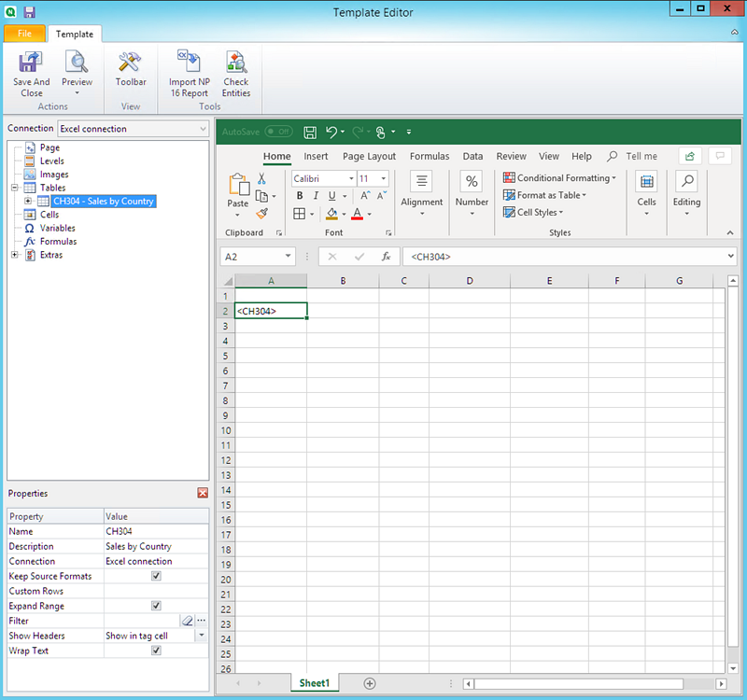The image size is (747, 700).
Task: Click the Formulas fx icon
Action: coord(28,242)
